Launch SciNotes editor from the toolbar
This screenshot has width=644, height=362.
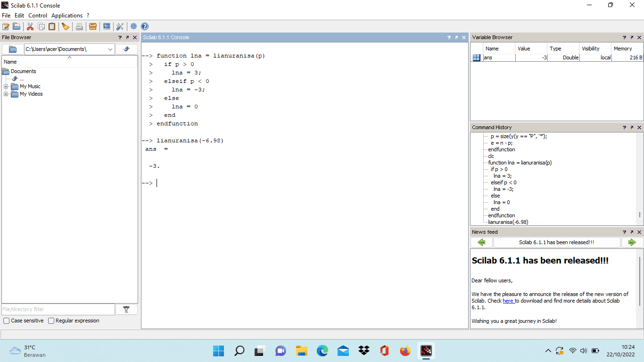click(x=6, y=26)
